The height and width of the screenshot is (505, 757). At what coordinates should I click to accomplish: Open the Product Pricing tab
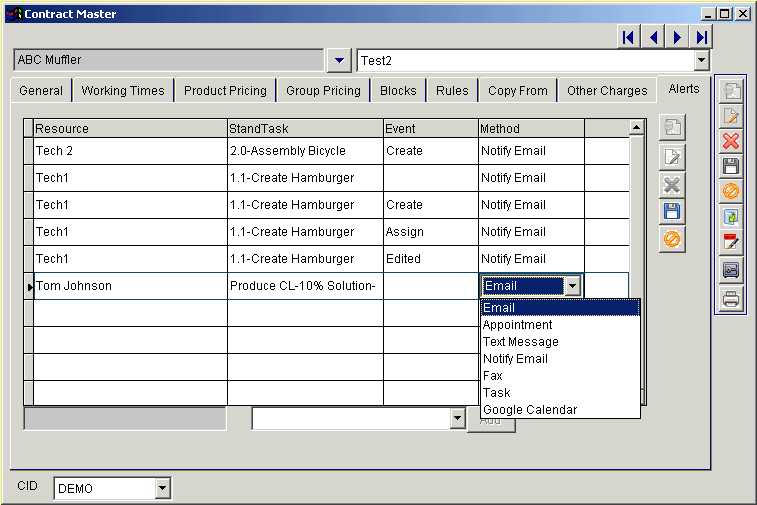(x=225, y=91)
